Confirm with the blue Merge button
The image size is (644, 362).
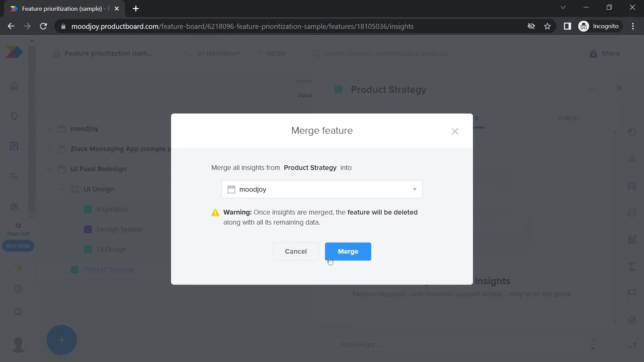click(348, 251)
